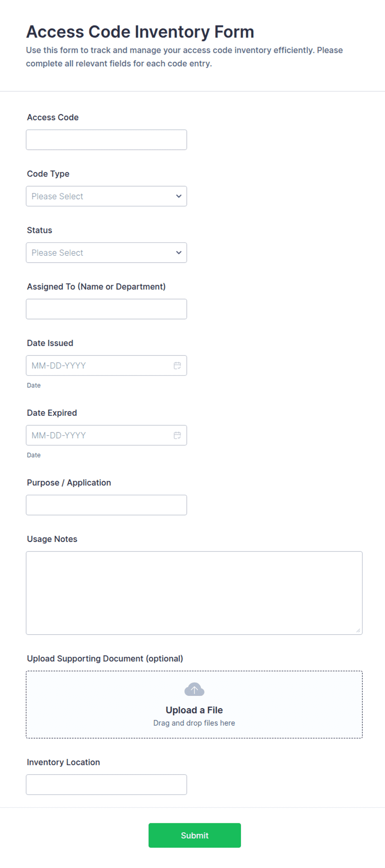The width and height of the screenshot is (385, 868).
Task: Click the Submit button
Action: [x=195, y=835]
